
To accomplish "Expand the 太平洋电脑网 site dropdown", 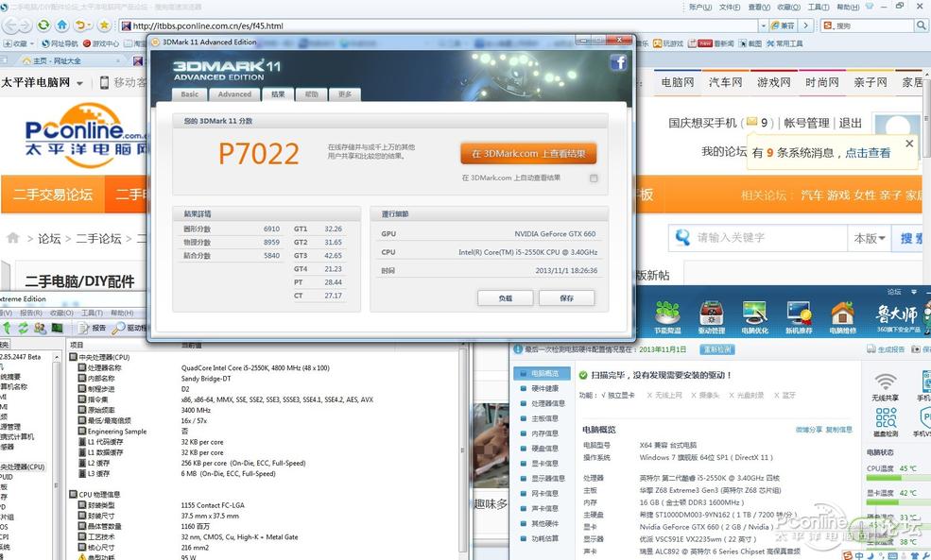I will tap(79, 83).
